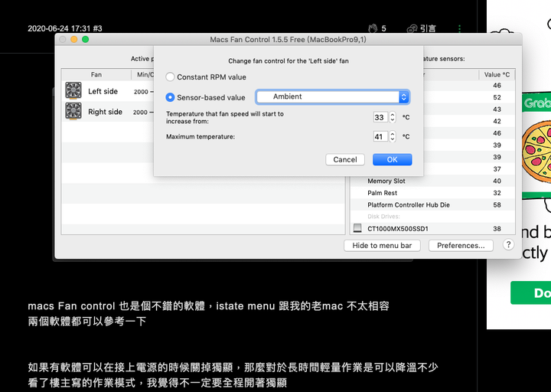551x392 pixels.
Task: Click the Left side fan icon
Action: point(73,90)
